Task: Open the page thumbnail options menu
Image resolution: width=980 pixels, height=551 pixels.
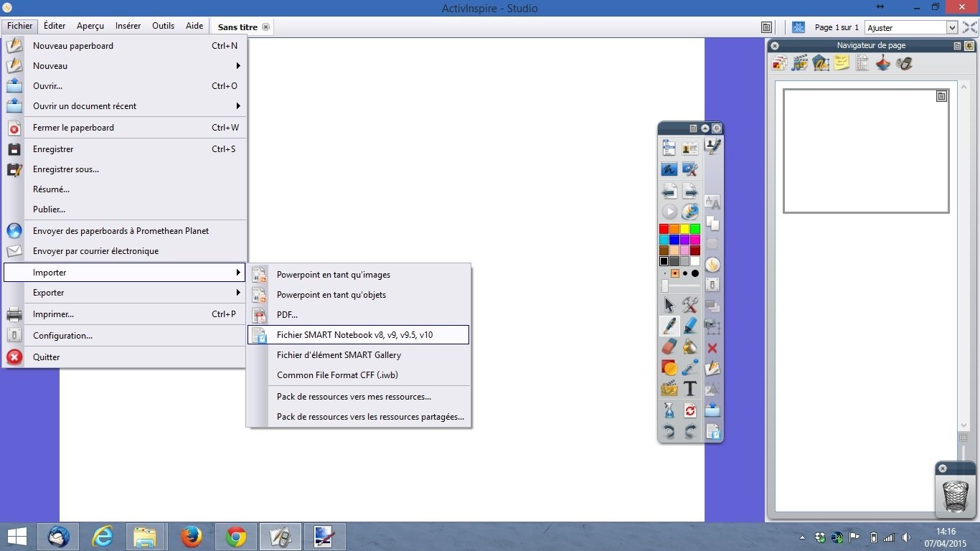Action: (x=941, y=96)
